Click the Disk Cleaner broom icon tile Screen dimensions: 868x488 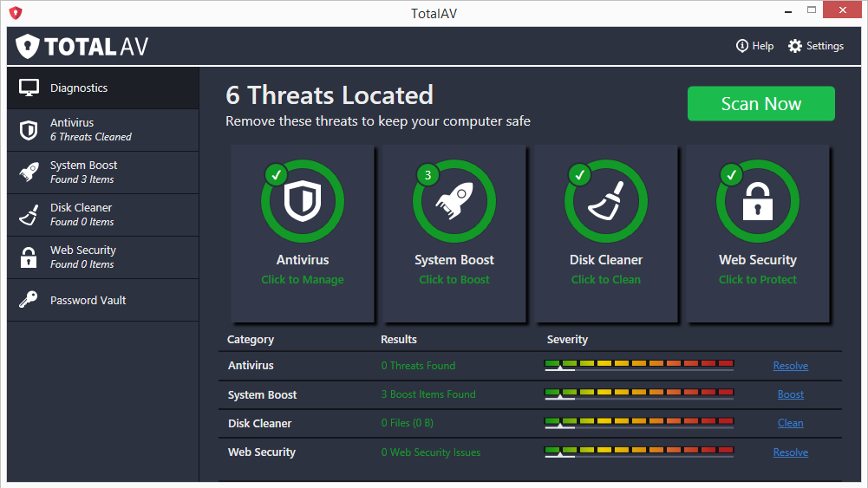tap(605, 201)
